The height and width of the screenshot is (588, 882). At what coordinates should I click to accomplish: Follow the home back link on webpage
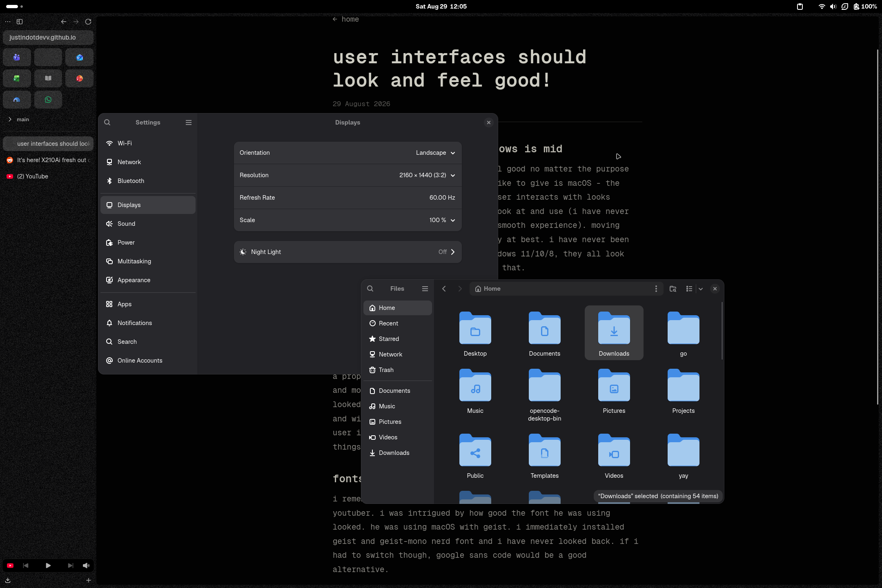pyautogui.click(x=346, y=19)
